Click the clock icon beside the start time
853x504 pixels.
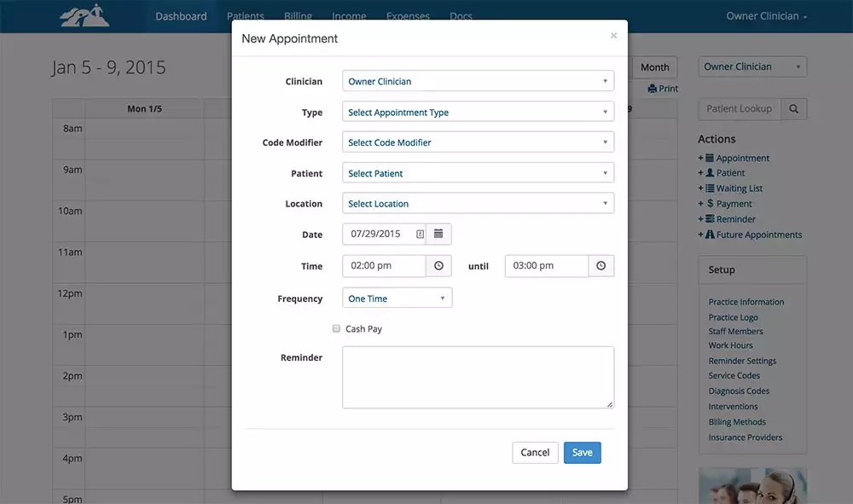(x=438, y=266)
